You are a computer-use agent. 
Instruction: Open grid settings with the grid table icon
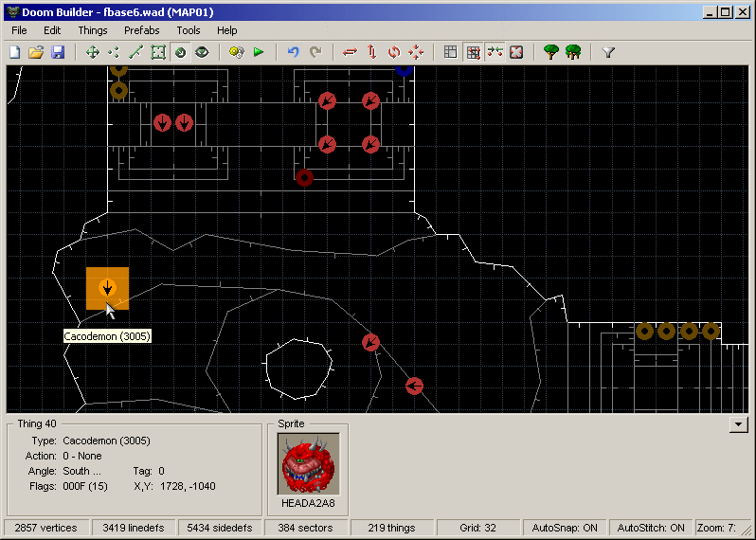[x=450, y=52]
